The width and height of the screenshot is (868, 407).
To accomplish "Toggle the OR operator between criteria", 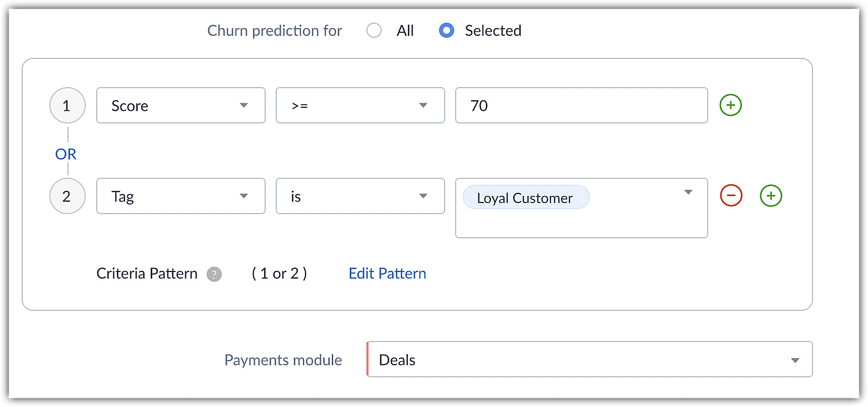I will pyautogui.click(x=66, y=154).
